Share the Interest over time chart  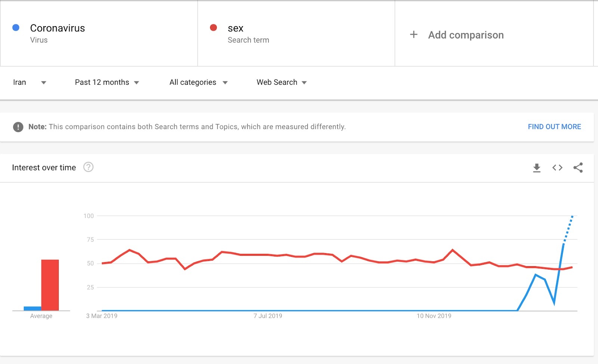pos(578,168)
